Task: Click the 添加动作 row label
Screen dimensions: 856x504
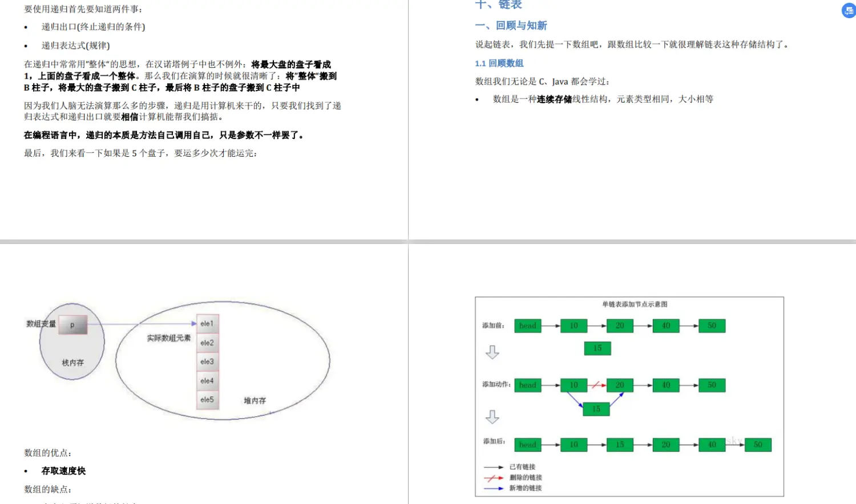Action: pos(496,385)
